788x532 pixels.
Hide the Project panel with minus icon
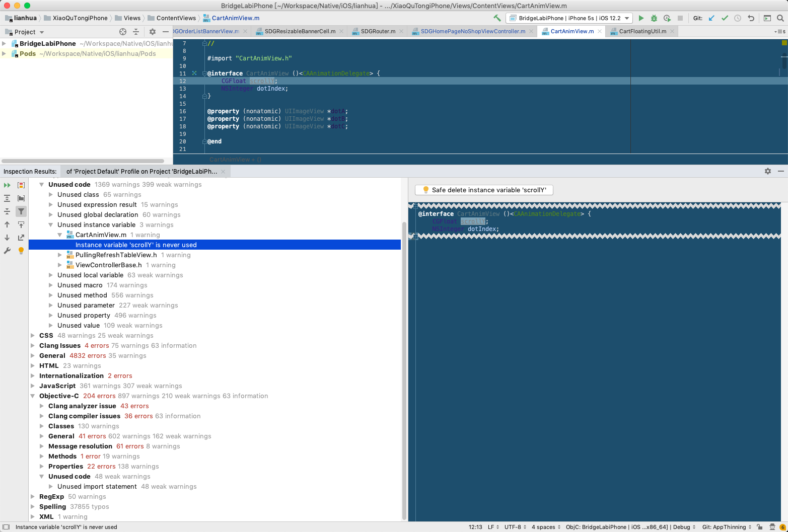tap(166, 32)
